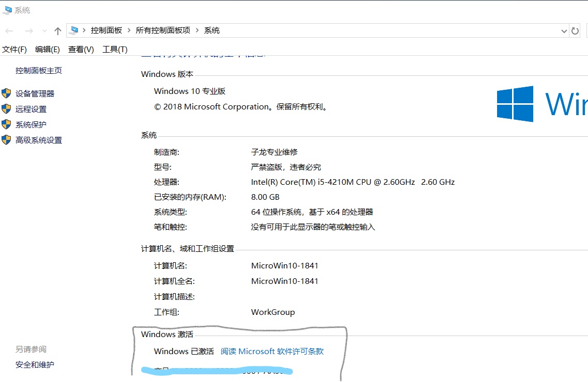Click the computer icon in the address bar
The width and height of the screenshot is (588, 382).
click(73, 30)
